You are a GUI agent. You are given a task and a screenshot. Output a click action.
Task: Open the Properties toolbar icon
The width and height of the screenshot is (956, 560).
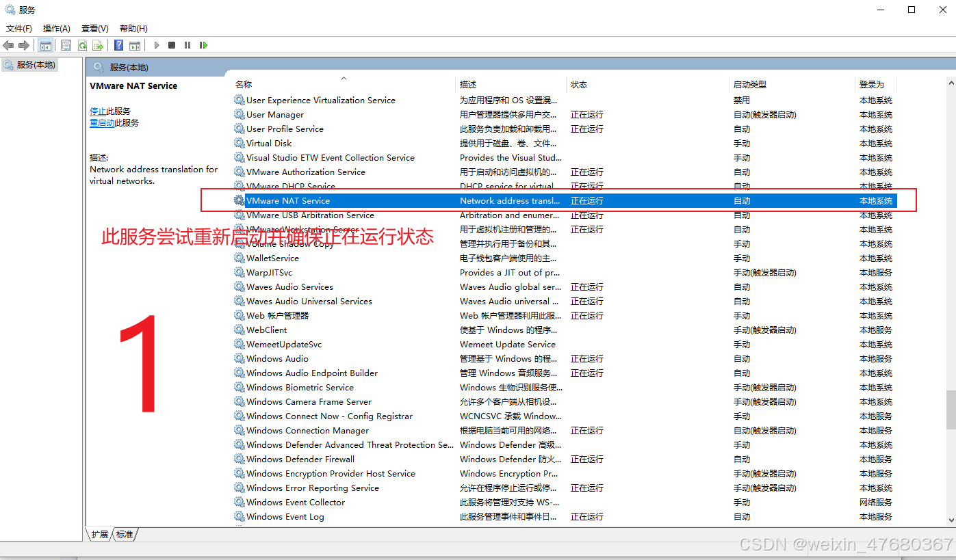(x=66, y=45)
